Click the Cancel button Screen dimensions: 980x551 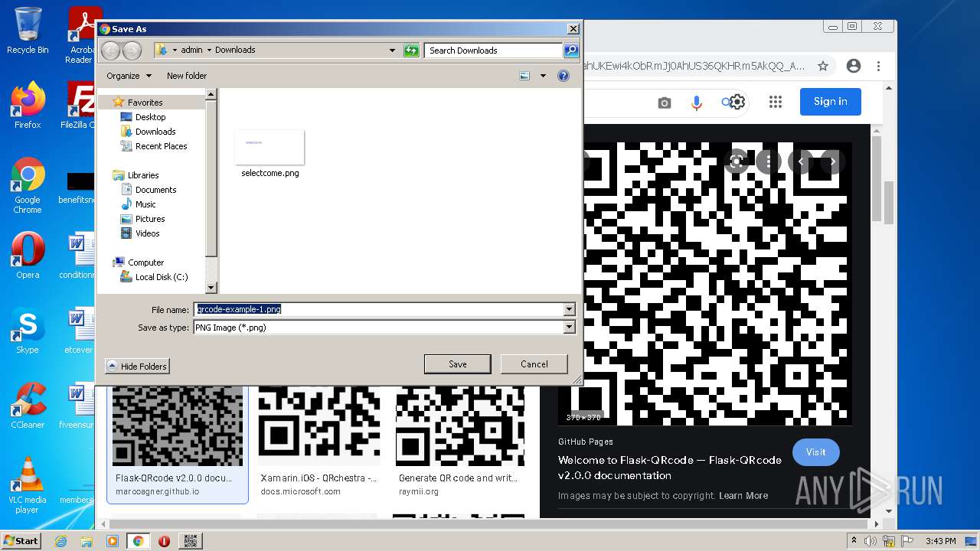tap(534, 364)
